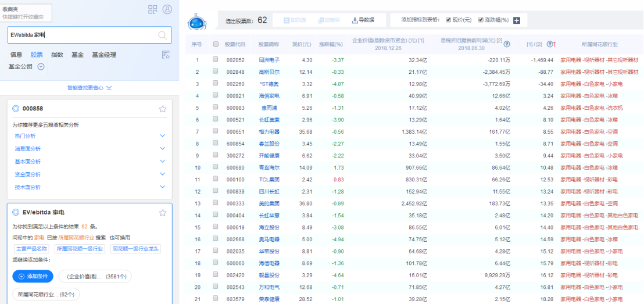Click the search magnifier icon
The width and height of the screenshot is (644, 304).
163,35
